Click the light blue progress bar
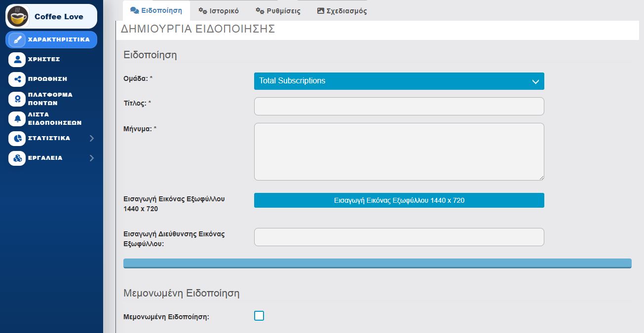Image resolution: width=644 pixels, height=333 pixels. [377, 263]
